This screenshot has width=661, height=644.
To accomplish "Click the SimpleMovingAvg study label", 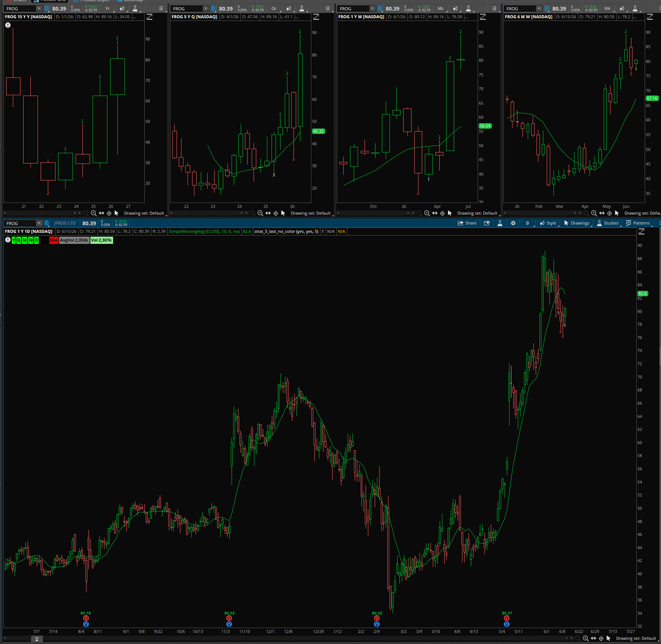I will (x=204, y=231).
